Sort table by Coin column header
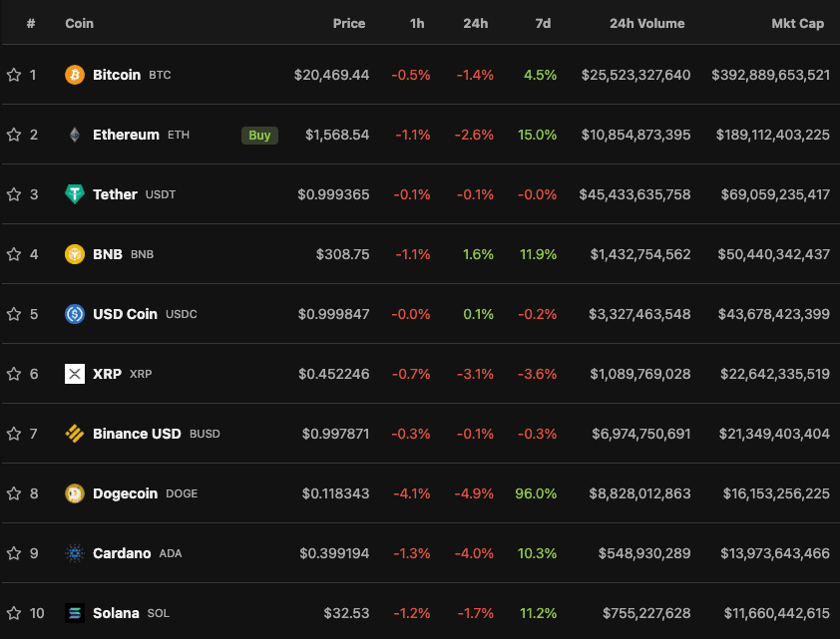The image size is (840, 639). pos(79,24)
